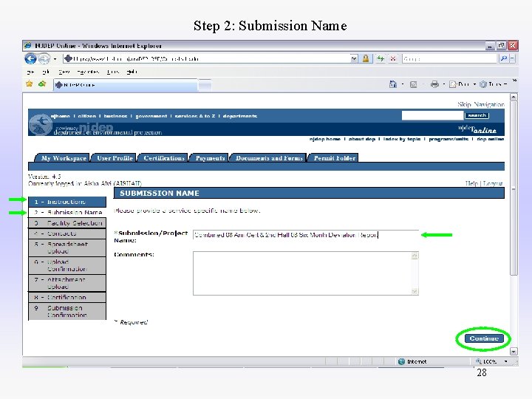532x399 pixels.
Task: Select the NJDEP Online browser tab
Action: point(126,85)
